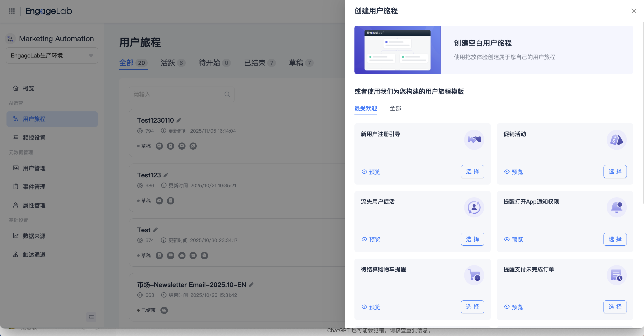Click 选择 on the 新用户注册引导 template
The width and height of the screenshot is (644, 336).
tap(472, 172)
